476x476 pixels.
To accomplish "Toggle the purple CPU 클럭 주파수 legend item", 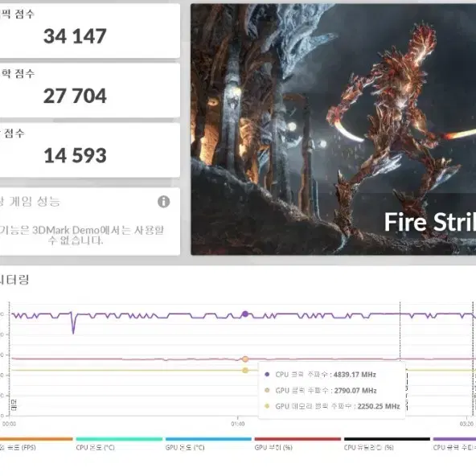I will pos(454,444).
